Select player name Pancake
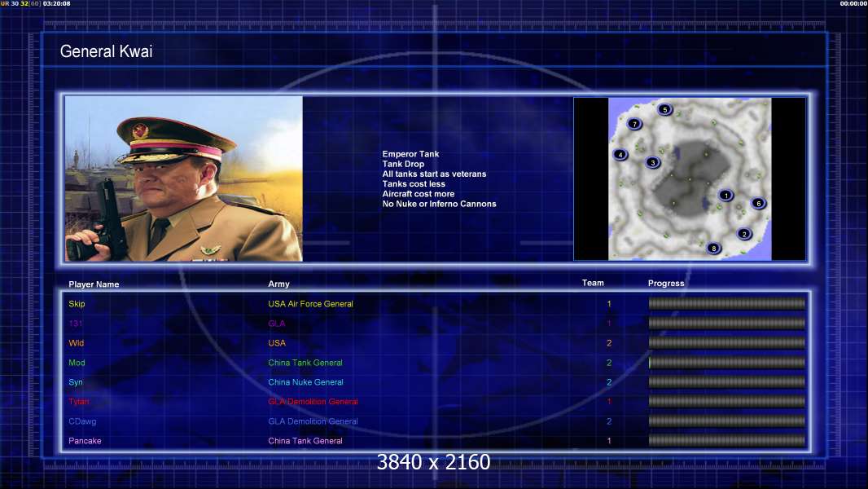This screenshot has width=868, height=489. pos(85,441)
